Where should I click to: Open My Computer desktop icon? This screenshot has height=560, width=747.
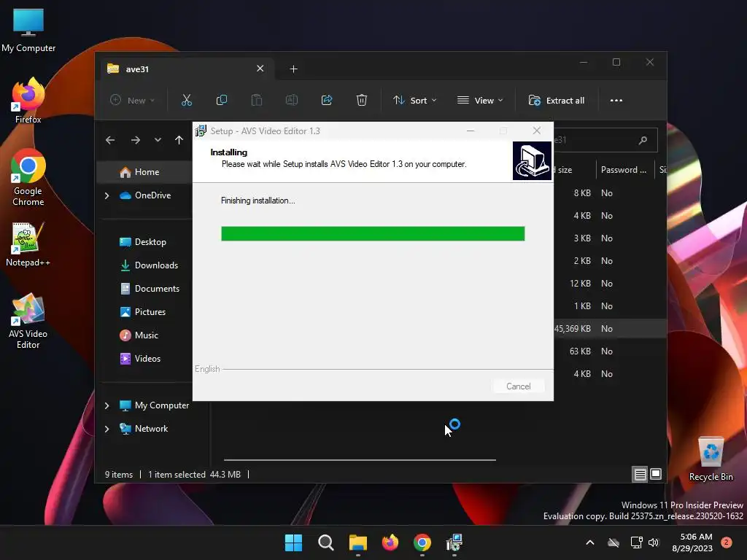28,30
